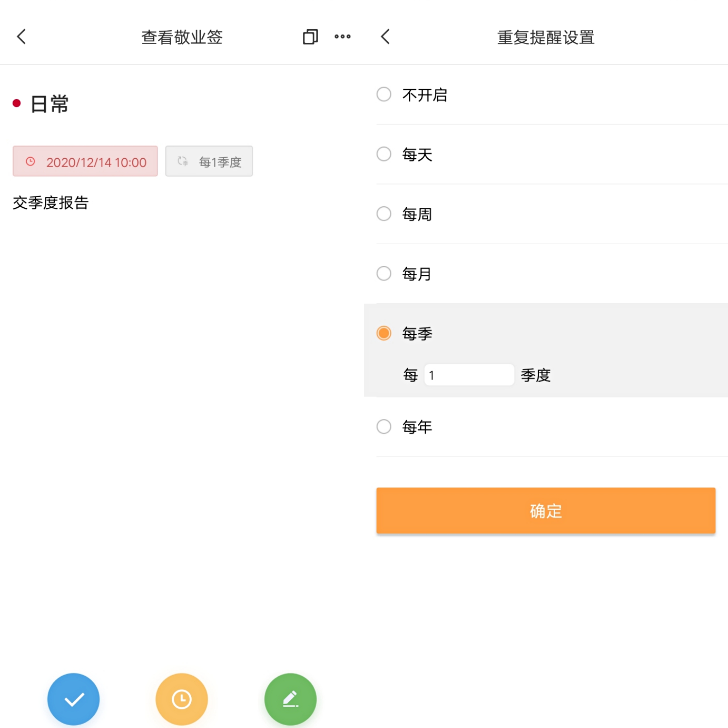Screen dimensions: 728x728
Task: Open the 每1季度 repeat tag
Action: (209, 161)
